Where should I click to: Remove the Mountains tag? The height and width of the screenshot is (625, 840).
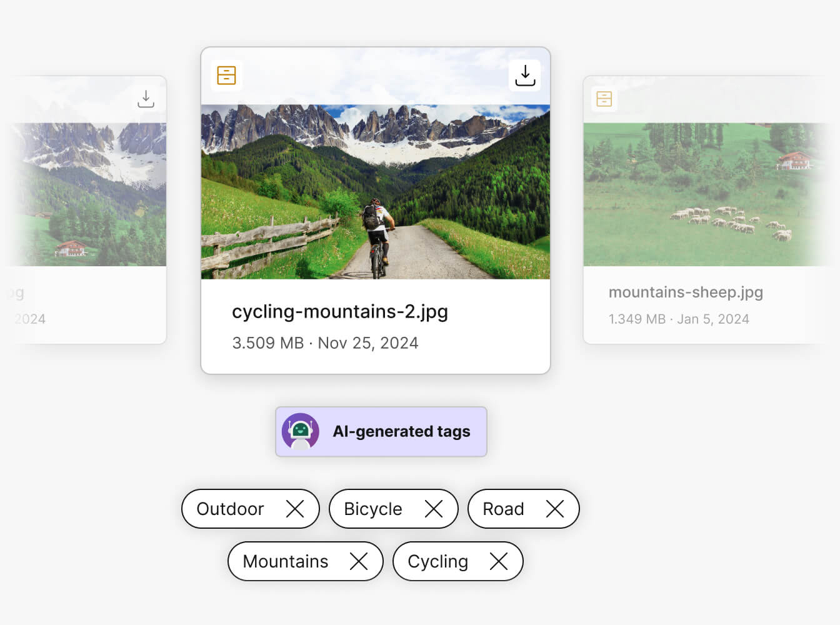pyautogui.click(x=359, y=561)
